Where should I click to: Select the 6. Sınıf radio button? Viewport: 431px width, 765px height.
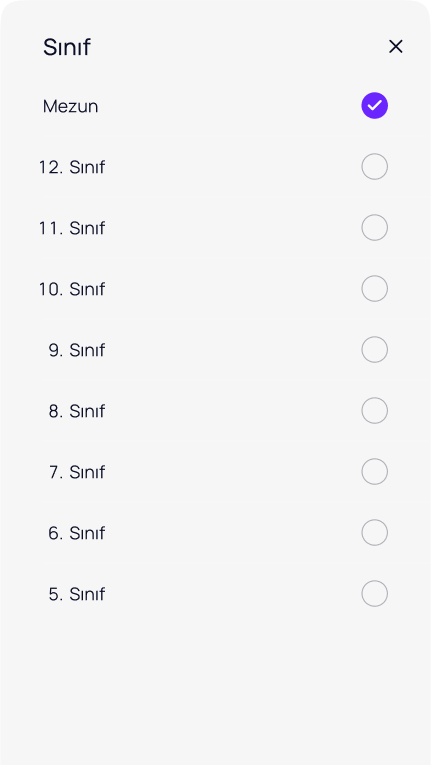(374, 532)
